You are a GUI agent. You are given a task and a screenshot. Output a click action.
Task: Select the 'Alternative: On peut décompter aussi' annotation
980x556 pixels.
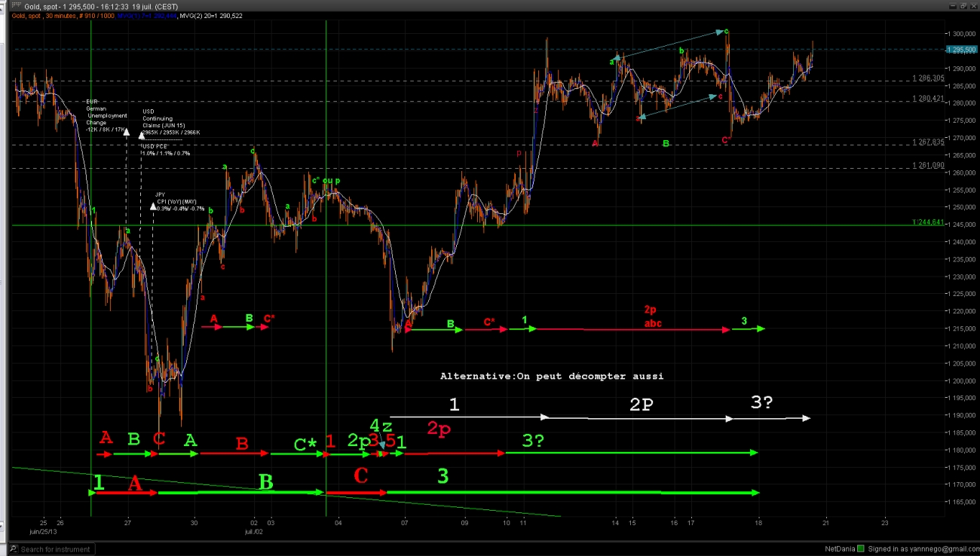pos(552,376)
